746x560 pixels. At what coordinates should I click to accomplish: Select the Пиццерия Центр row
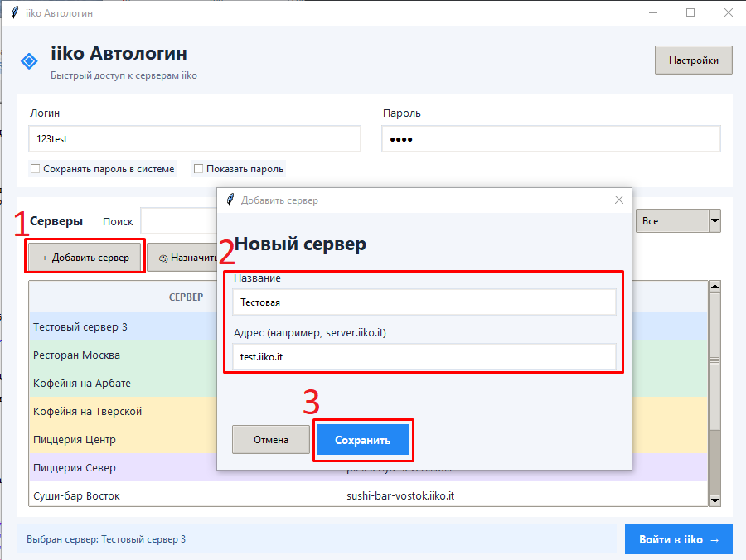[x=124, y=439]
